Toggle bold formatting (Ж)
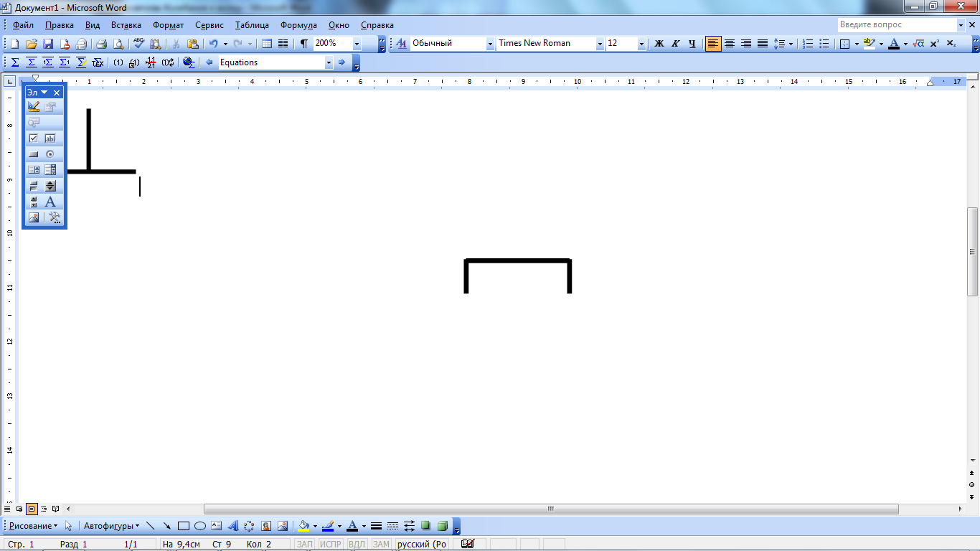Viewport: 980px width, 551px height. [659, 44]
